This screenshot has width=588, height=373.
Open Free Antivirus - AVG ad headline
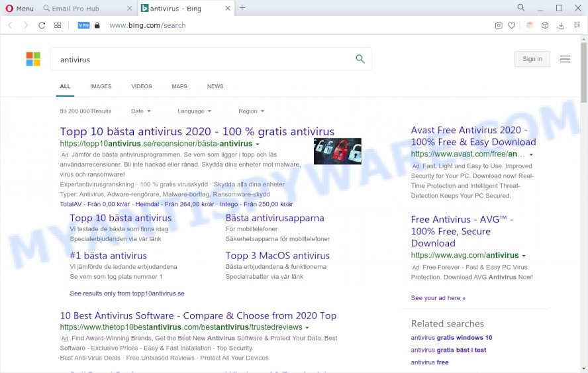point(462,231)
